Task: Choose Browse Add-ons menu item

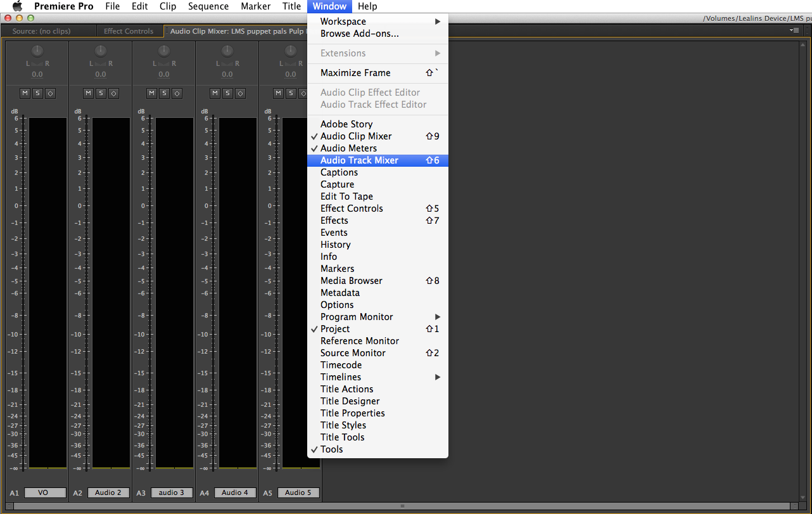Action: (x=377, y=34)
